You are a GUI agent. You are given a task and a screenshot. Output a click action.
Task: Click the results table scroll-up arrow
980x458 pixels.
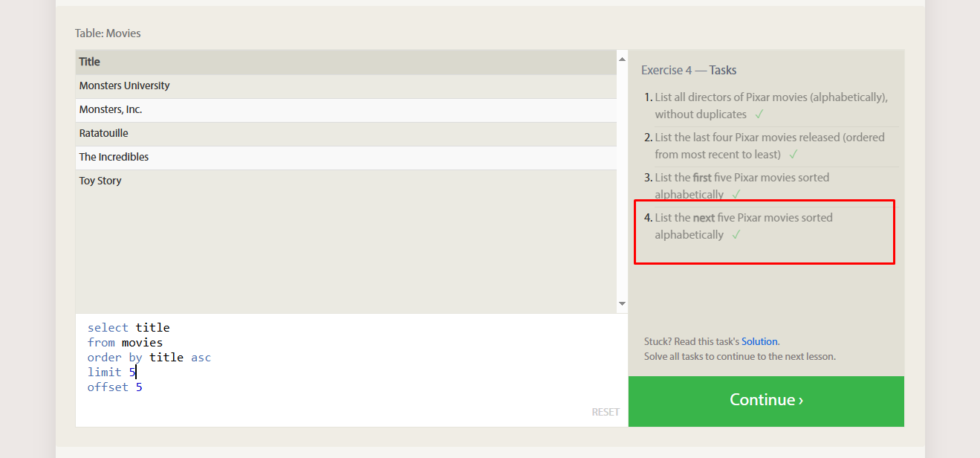pyautogui.click(x=623, y=58)
